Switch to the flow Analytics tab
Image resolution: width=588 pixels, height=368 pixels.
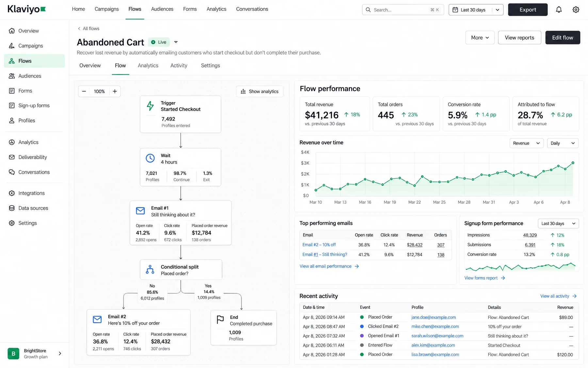coord(148,65)
